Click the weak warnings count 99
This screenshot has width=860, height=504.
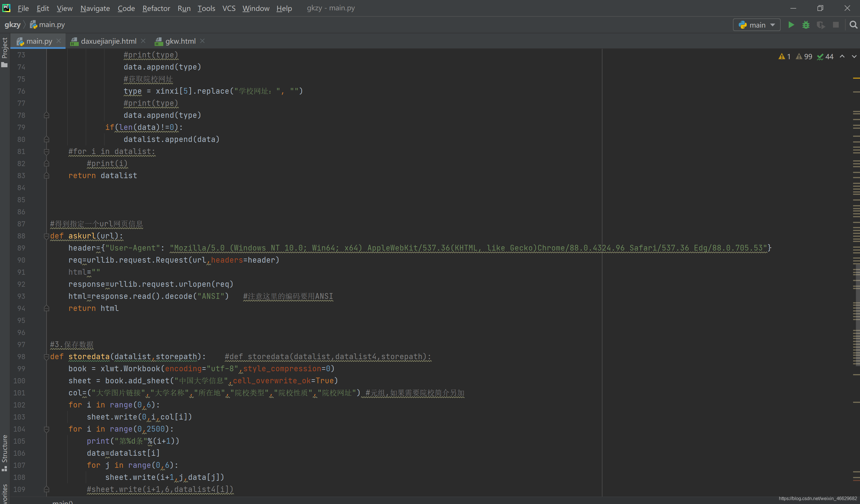pos(804,57)
